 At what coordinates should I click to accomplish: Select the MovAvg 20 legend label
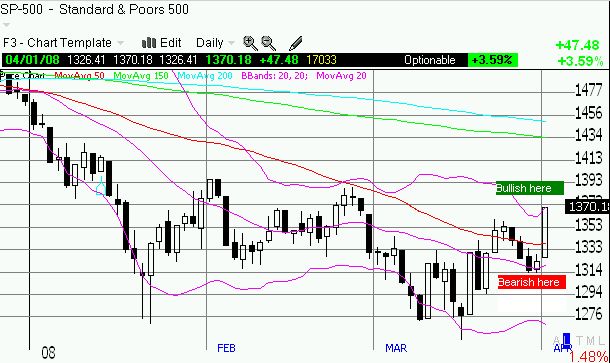click(x=341, y=75)
